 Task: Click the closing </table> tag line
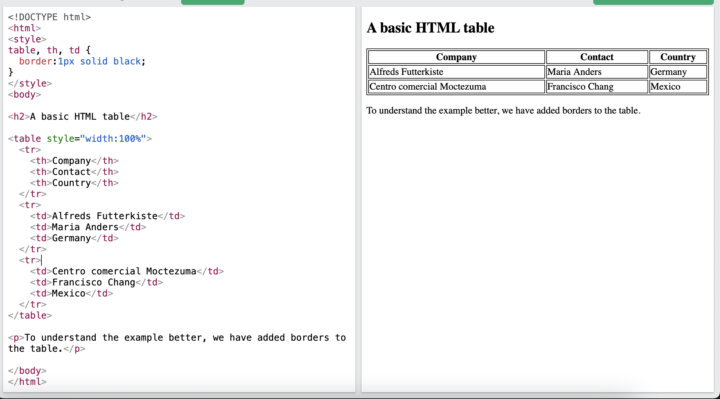pos(30,315)
